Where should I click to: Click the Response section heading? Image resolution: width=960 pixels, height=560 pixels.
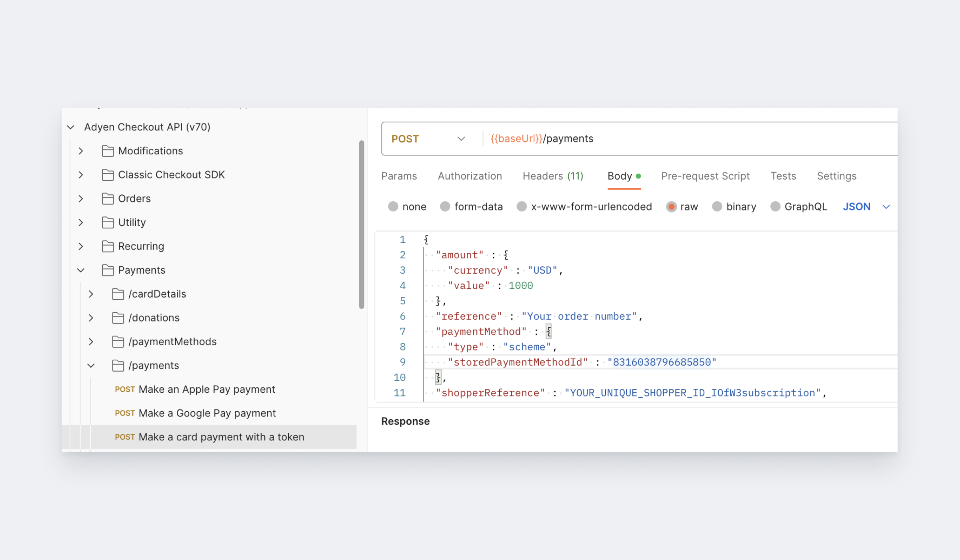pyautogui.click(x=405, y=421)
